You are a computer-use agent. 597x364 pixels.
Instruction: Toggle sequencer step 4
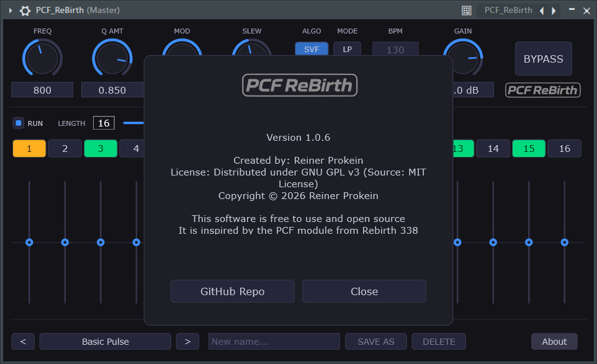tap(132, 148)
